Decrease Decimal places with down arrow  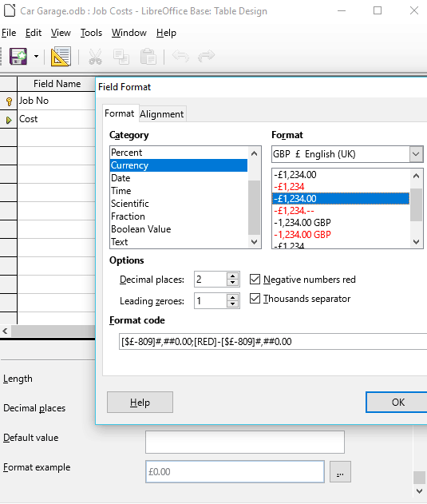point(232,283)
